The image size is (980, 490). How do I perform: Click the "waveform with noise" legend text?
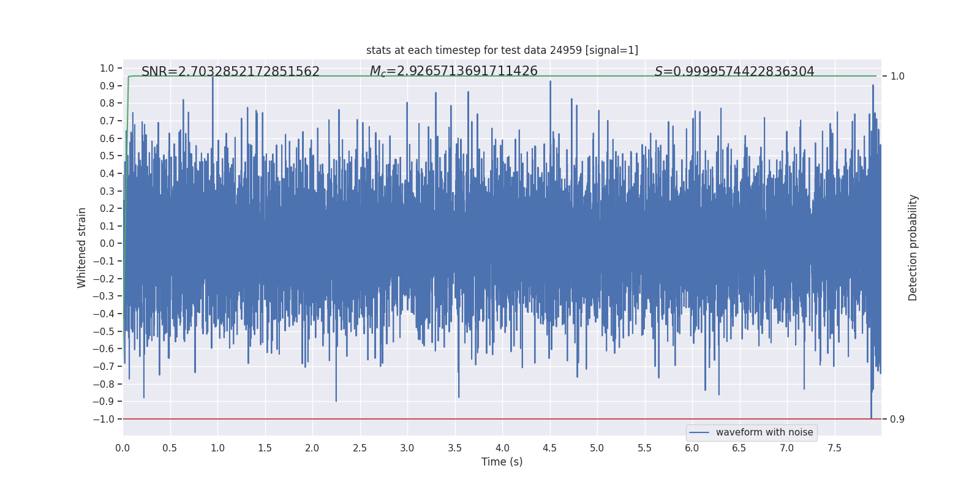click(x=764, y=432)
